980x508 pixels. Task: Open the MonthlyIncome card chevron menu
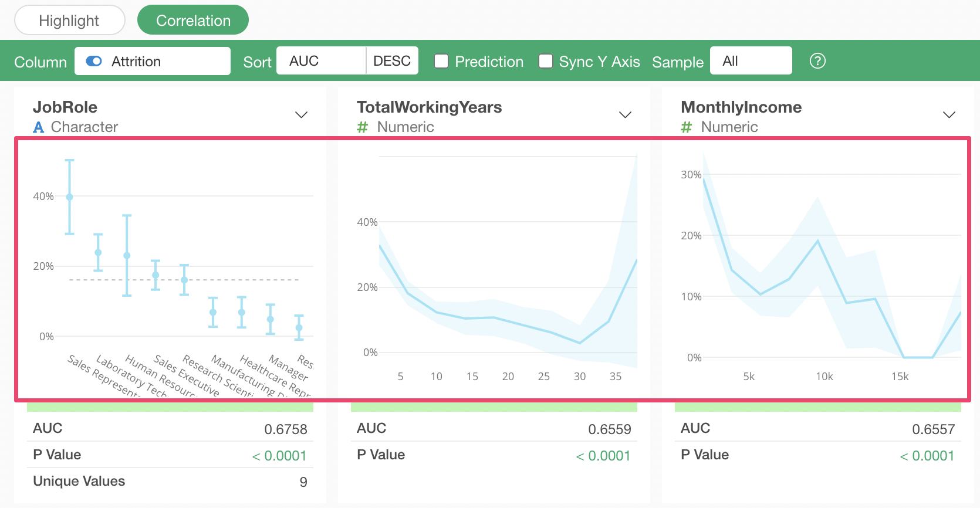tap(949, 114)
